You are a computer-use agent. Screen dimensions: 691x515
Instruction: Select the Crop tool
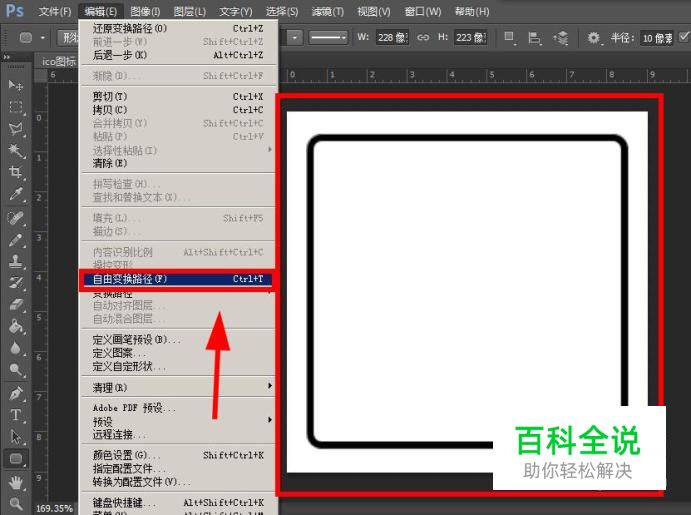tap(16, 172)
